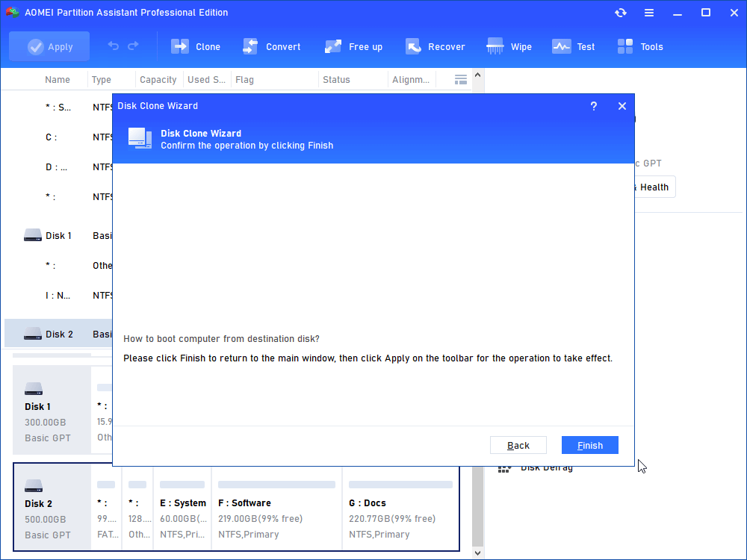Click the Clone toolbar icon

click(x=181, y=46)
